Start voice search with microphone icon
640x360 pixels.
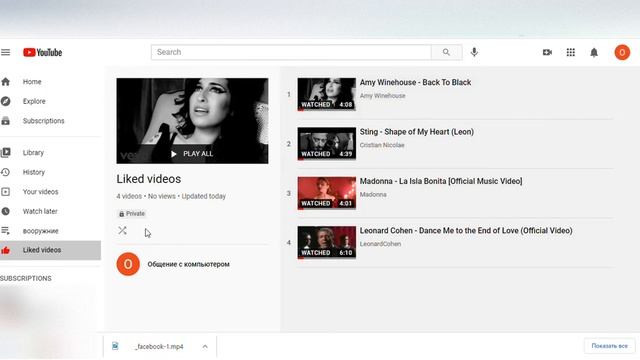click(x=474, y=52)
